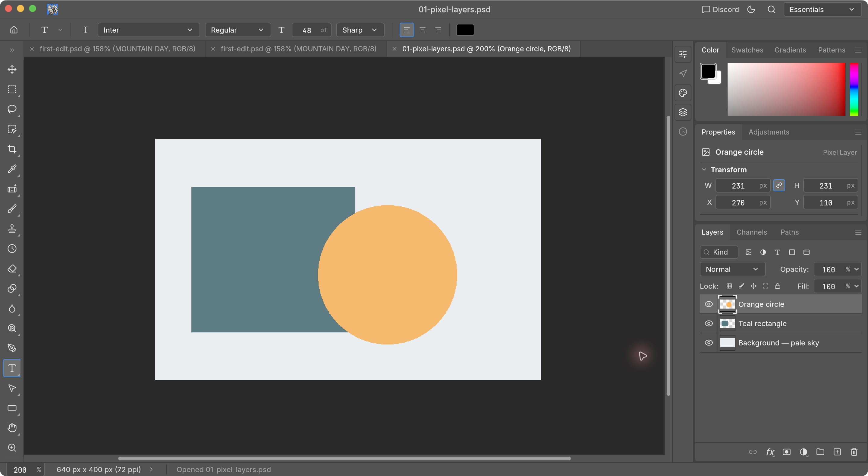
Task: Select the Clone Stamp tool
Action: tap(12, 229)
